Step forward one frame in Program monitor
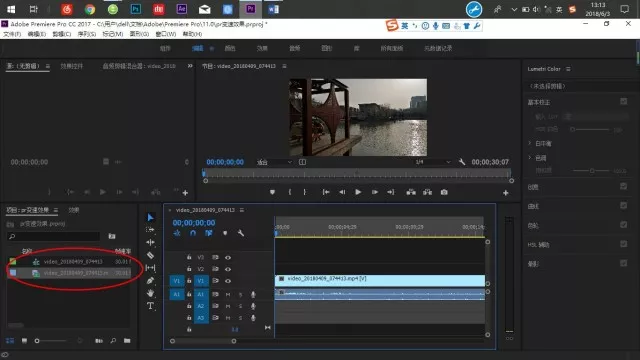This screenshot has height=360, width=640. (375, 192)
